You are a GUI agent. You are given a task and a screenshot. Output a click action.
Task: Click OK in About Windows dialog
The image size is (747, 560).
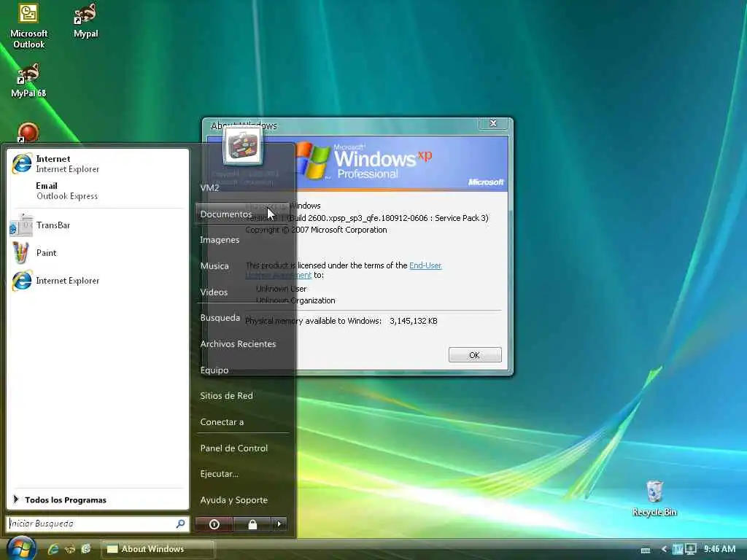(x=474, y=355)
